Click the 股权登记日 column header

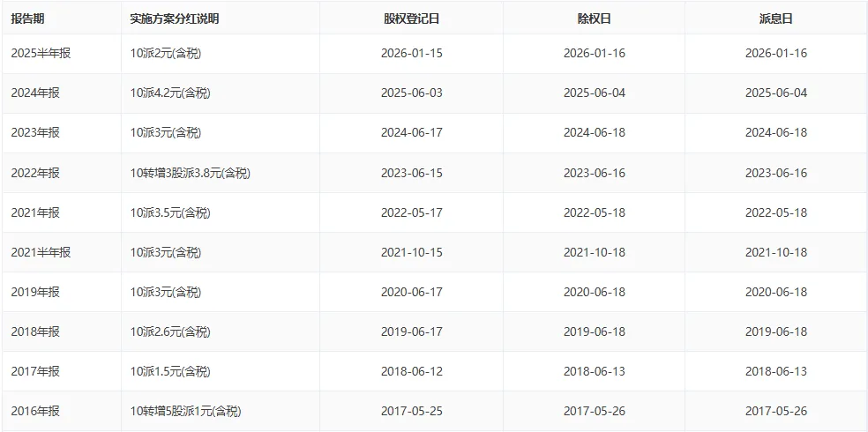point(411,19)
